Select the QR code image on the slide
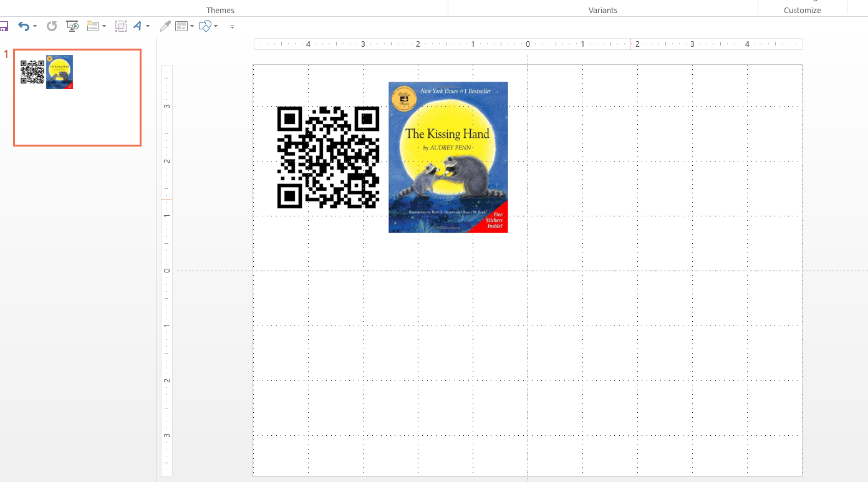868x482 pixels. 329,158
